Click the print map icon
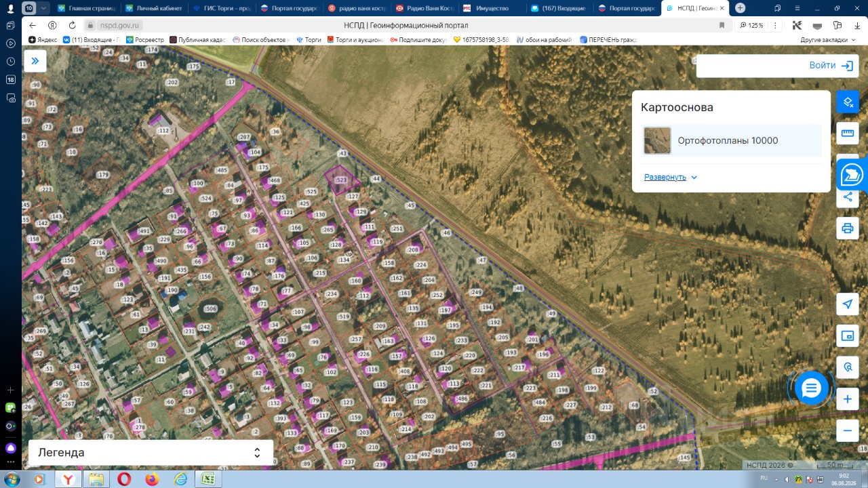 pos(847,228)
